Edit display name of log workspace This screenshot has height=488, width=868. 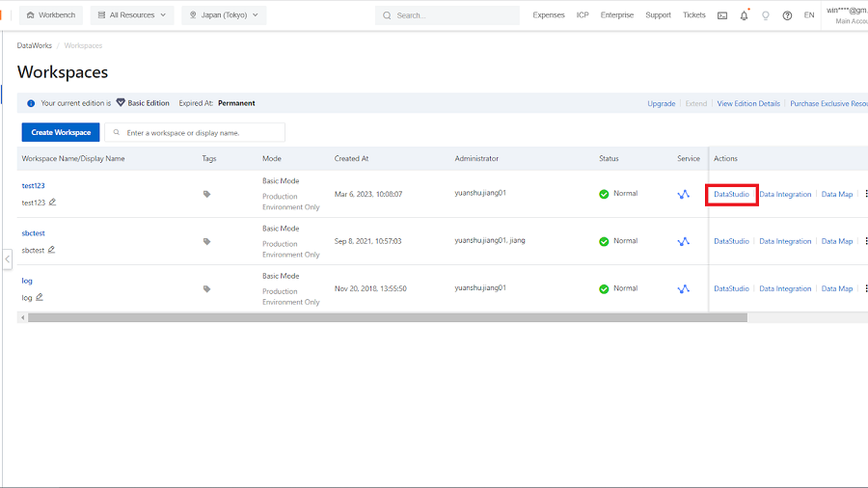click(40, 297)
